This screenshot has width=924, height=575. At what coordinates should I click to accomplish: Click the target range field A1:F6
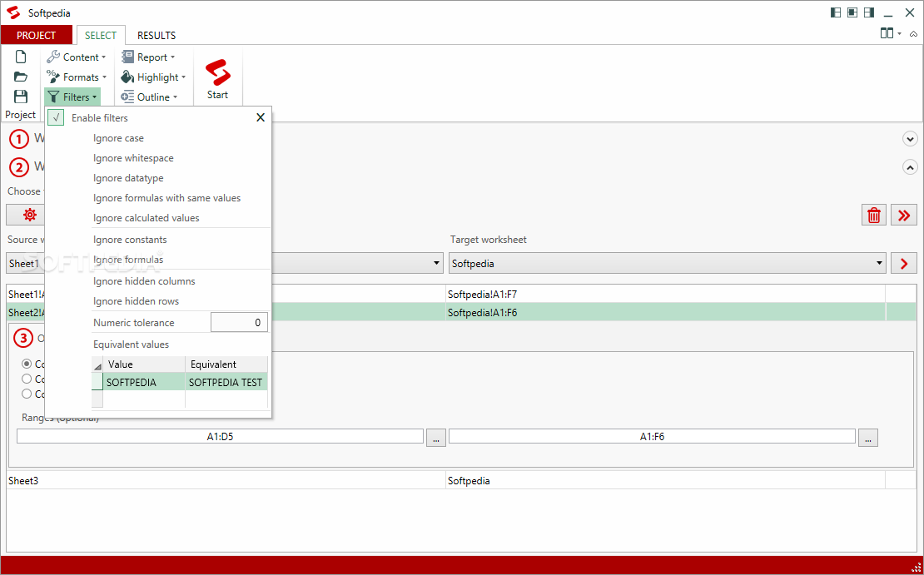click(x=653, y=437)
